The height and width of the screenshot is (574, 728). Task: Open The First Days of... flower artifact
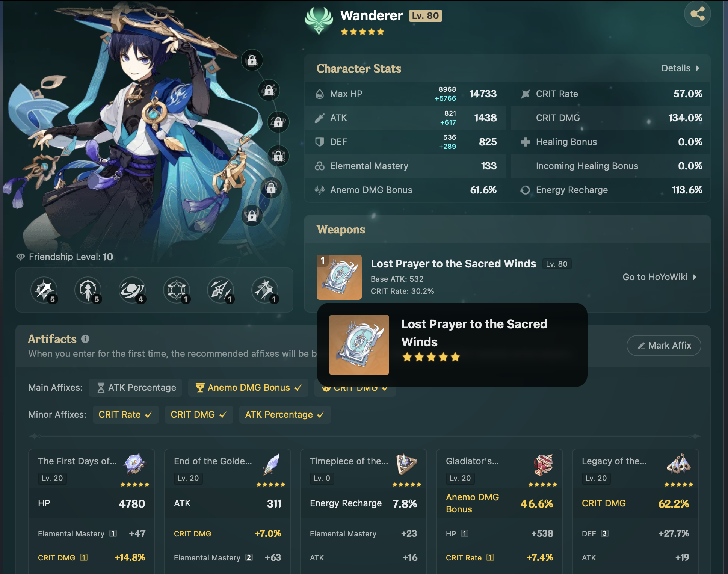click(x=92, y=511)
